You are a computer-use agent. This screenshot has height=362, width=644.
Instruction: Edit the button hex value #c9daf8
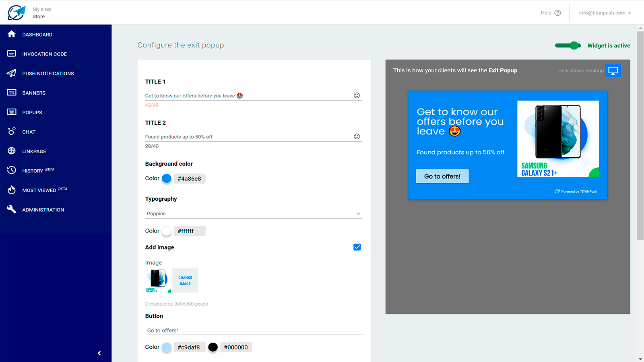[x=190, y=347]
